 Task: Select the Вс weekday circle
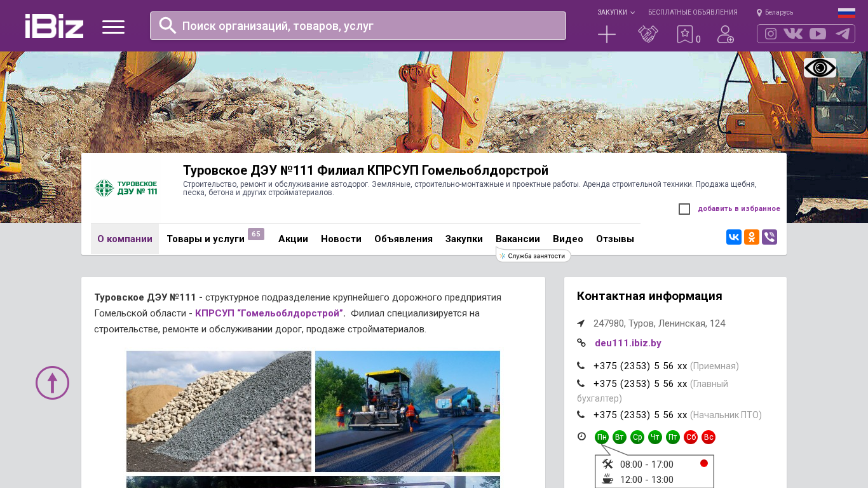click(709, 437)
